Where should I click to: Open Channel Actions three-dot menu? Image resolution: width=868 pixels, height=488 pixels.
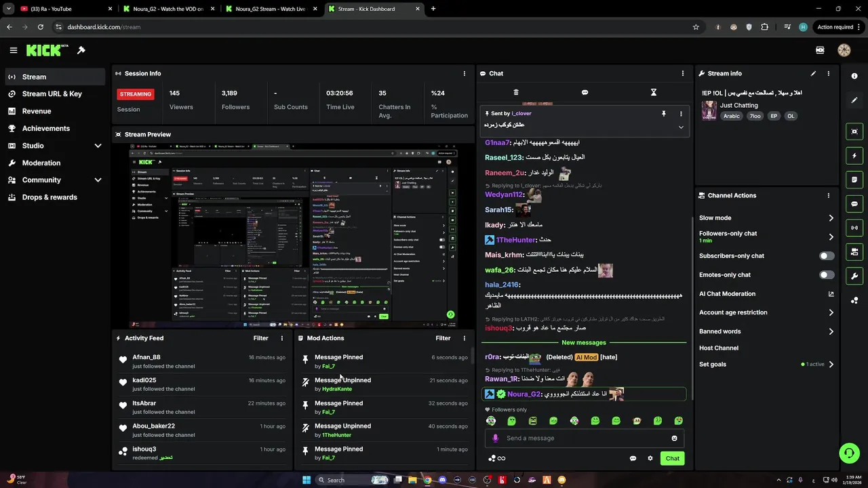(x=829, y=195)
